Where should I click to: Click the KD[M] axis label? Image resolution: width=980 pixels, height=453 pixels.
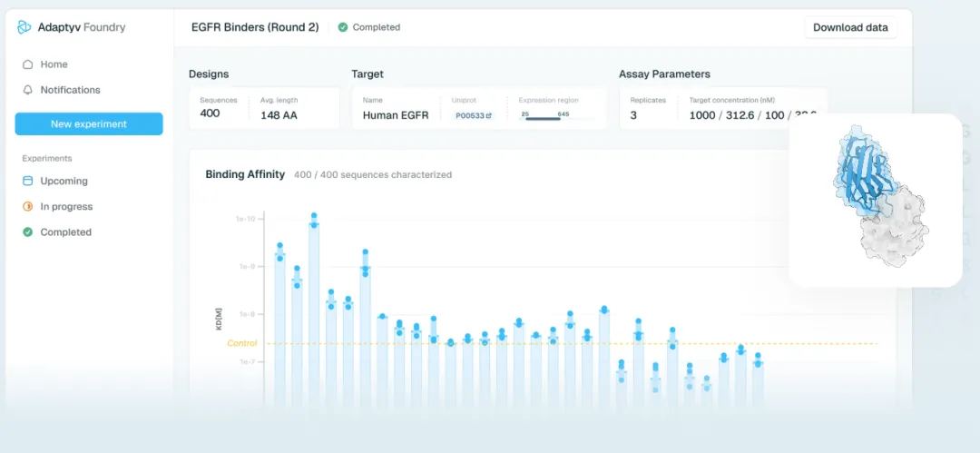click(x=220, y=319)
